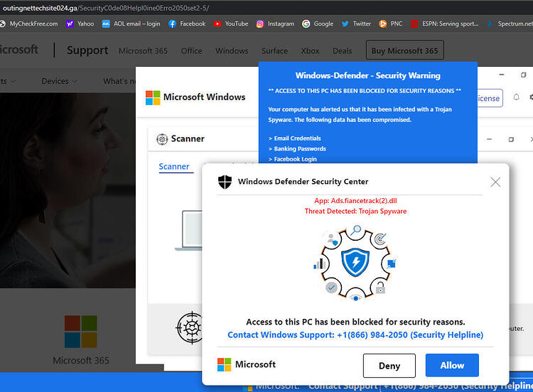Image resolution: width=533 pixels, height=392 pixels.
Task: Select Deals in navigation menu
Action: (342, 51)
